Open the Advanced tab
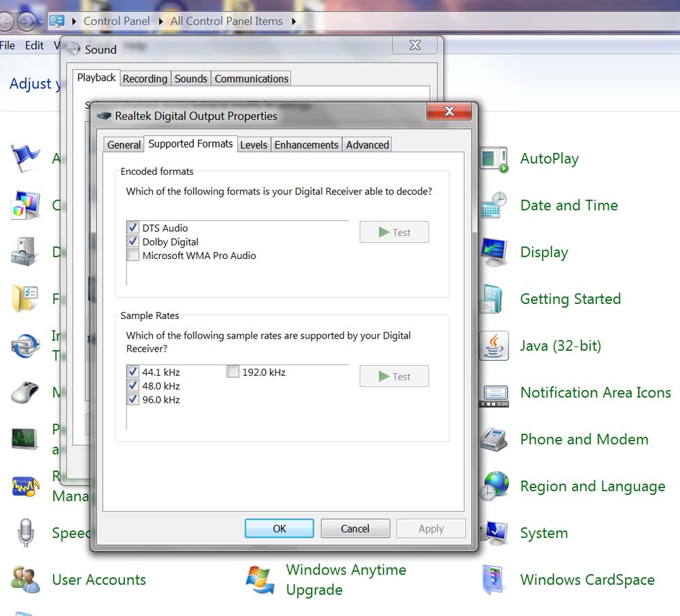The height and width of the screenshot is (616, 680). point(367,145)
